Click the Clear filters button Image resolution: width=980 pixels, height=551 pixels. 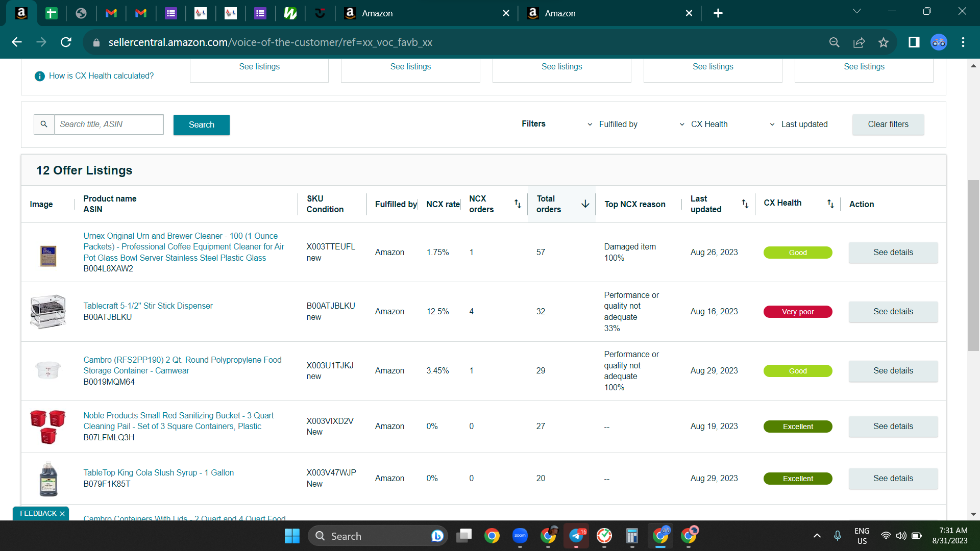[888, 124]
